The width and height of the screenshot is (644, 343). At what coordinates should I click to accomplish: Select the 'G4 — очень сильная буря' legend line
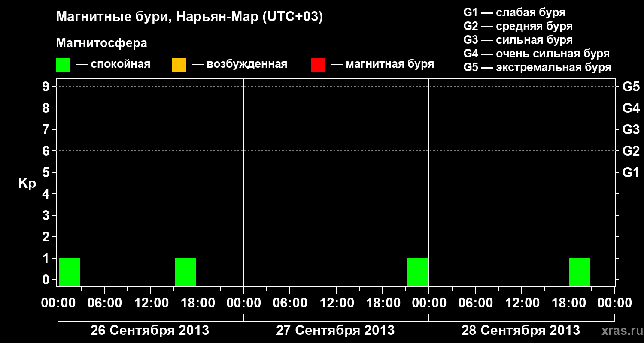(x=537, y=54)
